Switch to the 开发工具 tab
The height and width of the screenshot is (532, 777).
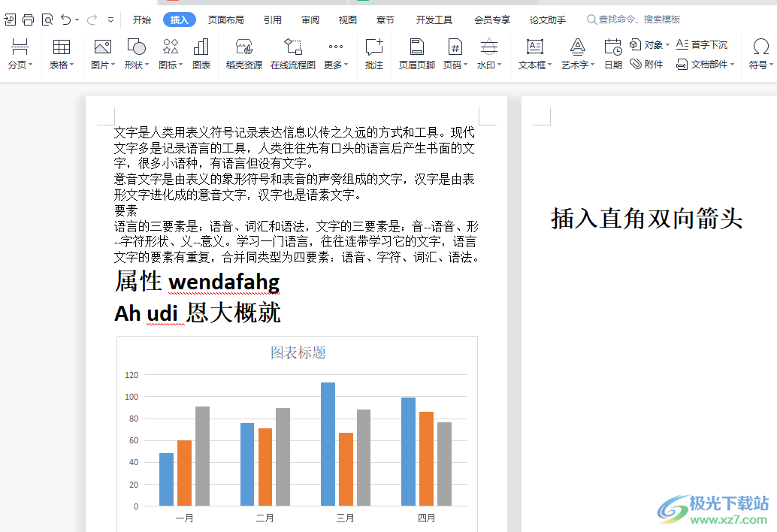click(434, 20)
